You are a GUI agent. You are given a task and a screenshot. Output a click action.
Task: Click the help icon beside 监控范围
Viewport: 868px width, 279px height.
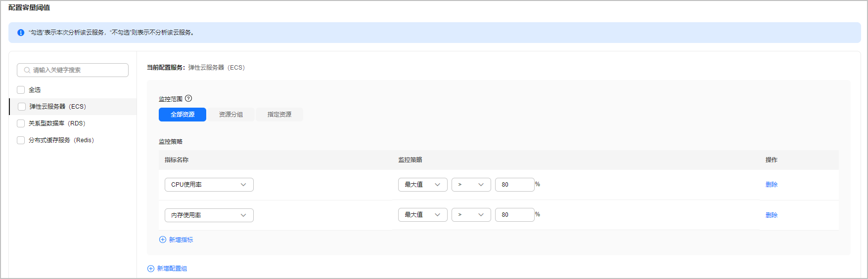click(188, 99)
